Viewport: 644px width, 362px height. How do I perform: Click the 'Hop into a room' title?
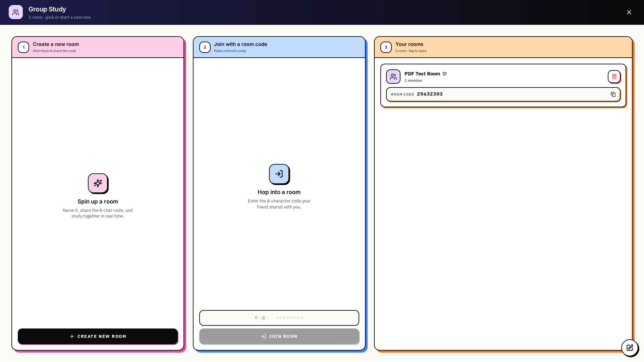[279, 192]
